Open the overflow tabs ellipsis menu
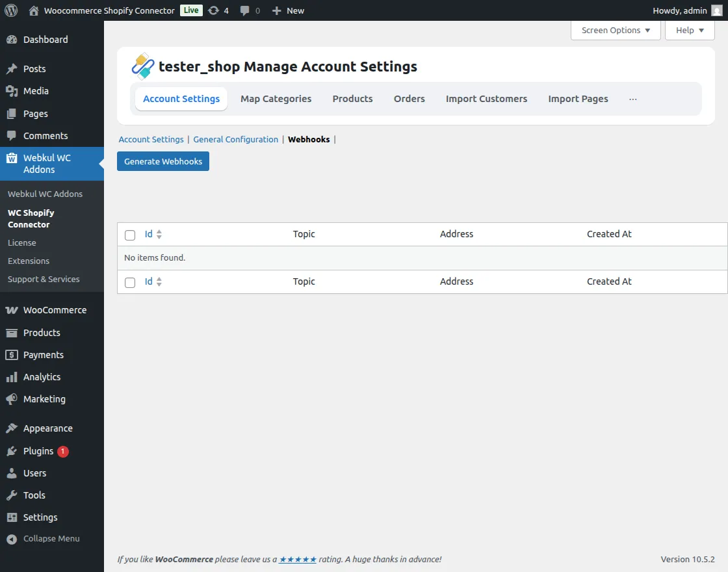 point(633,98)
